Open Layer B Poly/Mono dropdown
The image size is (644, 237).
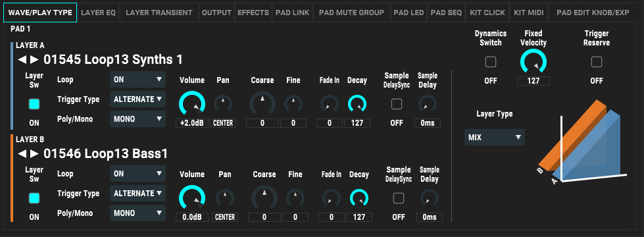137,213
